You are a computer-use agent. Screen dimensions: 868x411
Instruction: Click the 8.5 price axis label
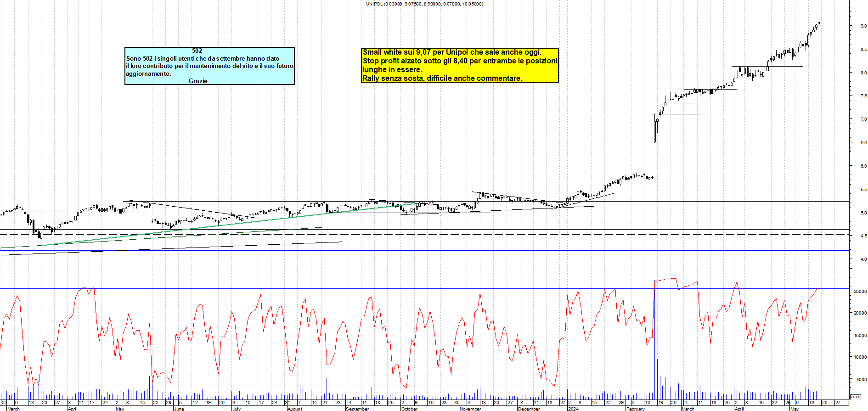coord(863,50)
